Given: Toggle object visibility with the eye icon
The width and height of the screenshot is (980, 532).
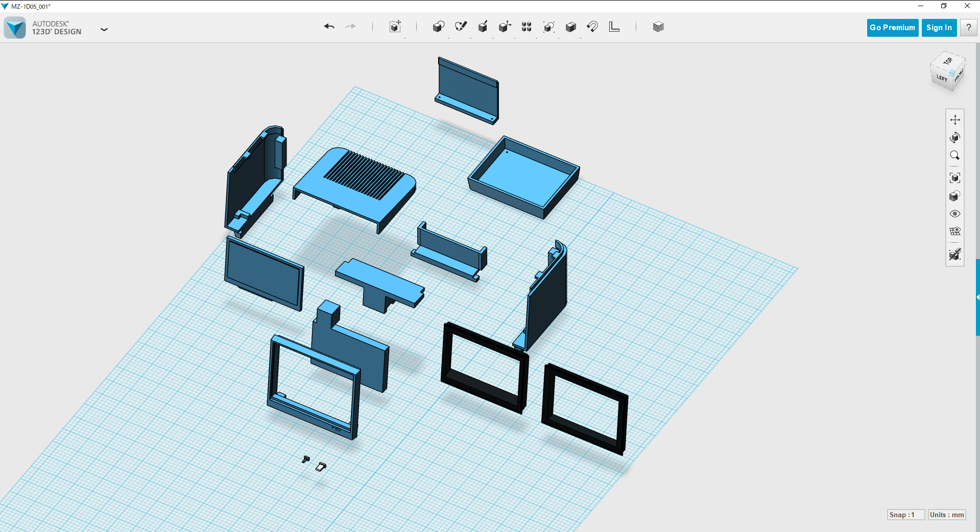Looking at the screenshot, I should [955, 214].
